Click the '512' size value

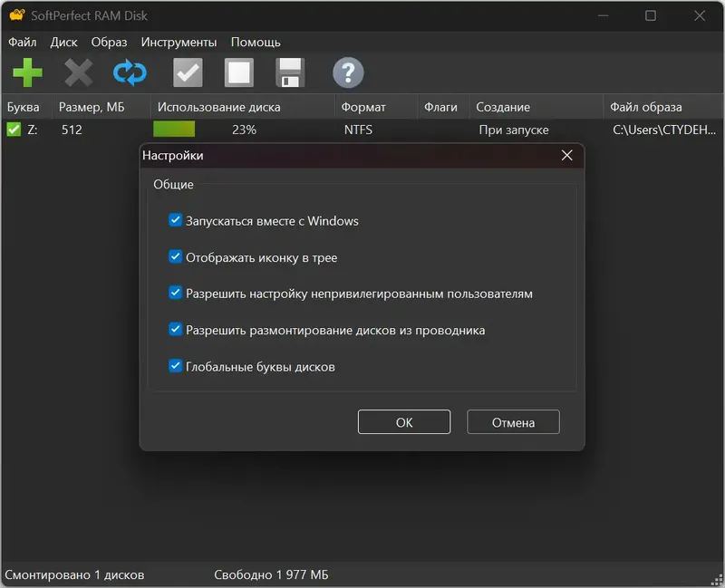tap(72, 130)
